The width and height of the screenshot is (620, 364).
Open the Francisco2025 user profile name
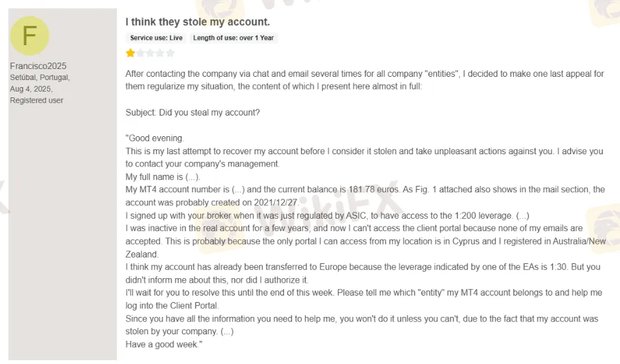tap(38, 66)
